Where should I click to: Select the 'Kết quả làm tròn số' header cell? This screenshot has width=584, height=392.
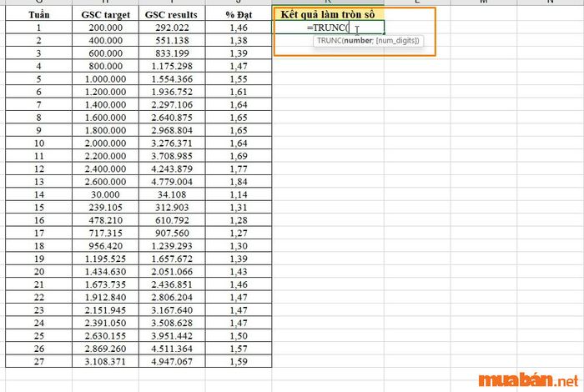[x=328, y=14]
